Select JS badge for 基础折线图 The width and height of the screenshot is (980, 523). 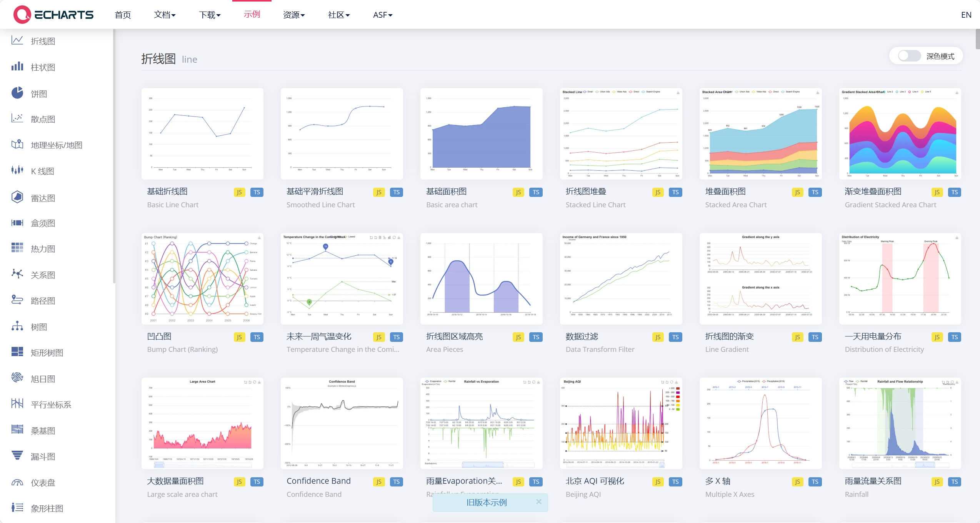[239, 192]
